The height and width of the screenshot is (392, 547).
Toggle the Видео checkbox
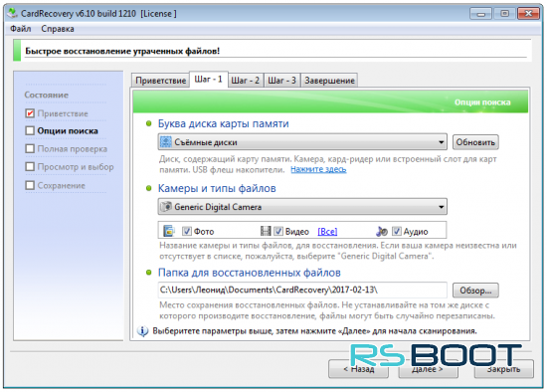point(278,231)
